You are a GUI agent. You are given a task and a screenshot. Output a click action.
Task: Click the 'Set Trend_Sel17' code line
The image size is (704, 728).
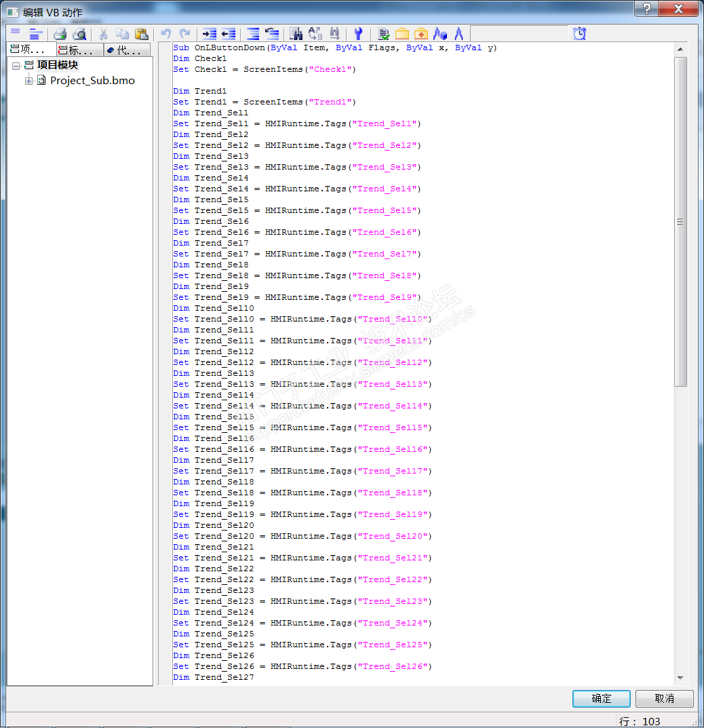coord(302,471)
